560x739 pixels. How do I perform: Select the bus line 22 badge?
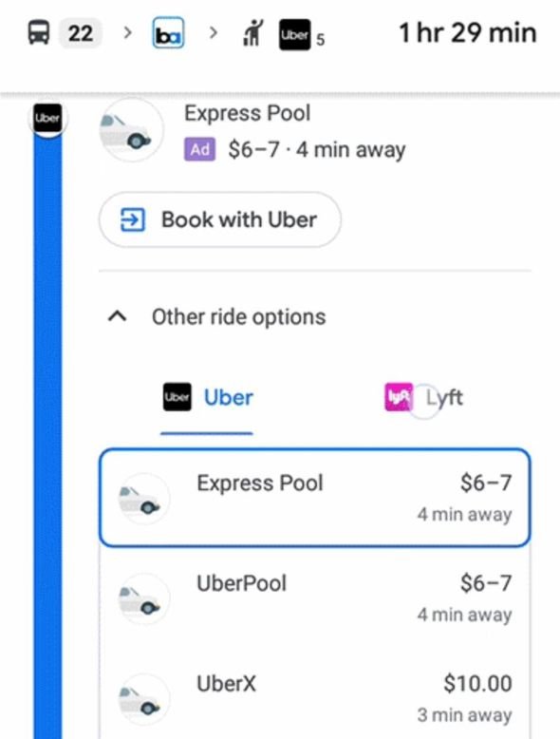pos(80,33)
